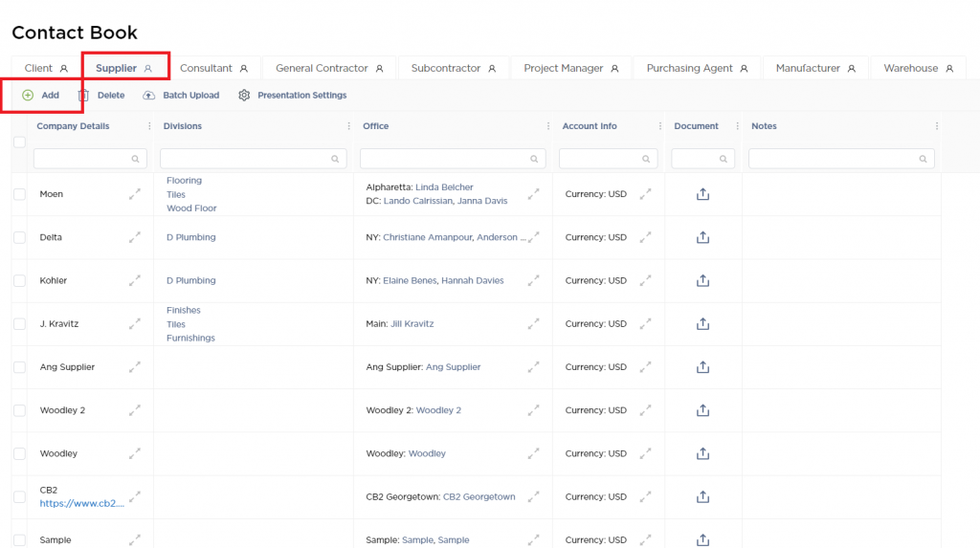
Task: Toggle the select-all header checkbox
Action: 19,142
